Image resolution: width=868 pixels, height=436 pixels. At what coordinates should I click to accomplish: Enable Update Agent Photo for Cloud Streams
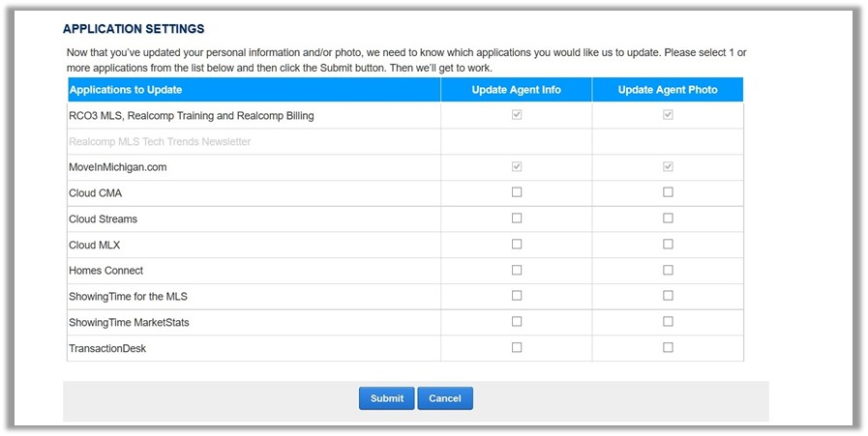668,218
